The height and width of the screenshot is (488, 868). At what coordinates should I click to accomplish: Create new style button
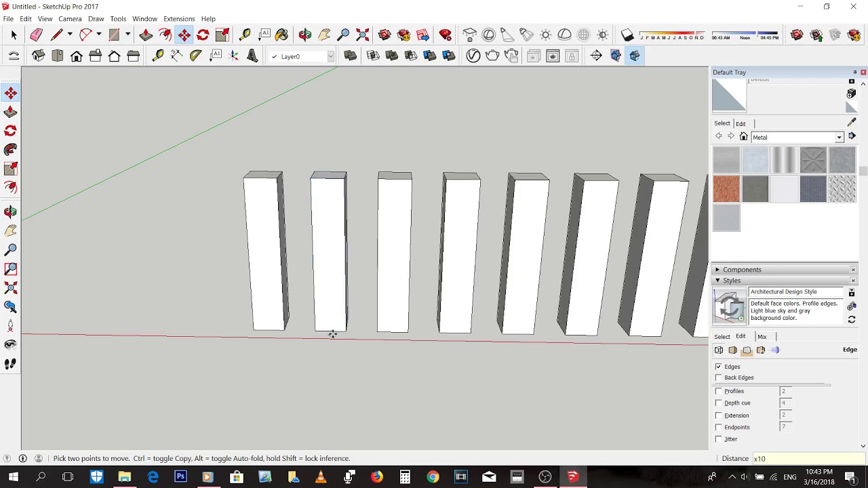pos(852,306)
